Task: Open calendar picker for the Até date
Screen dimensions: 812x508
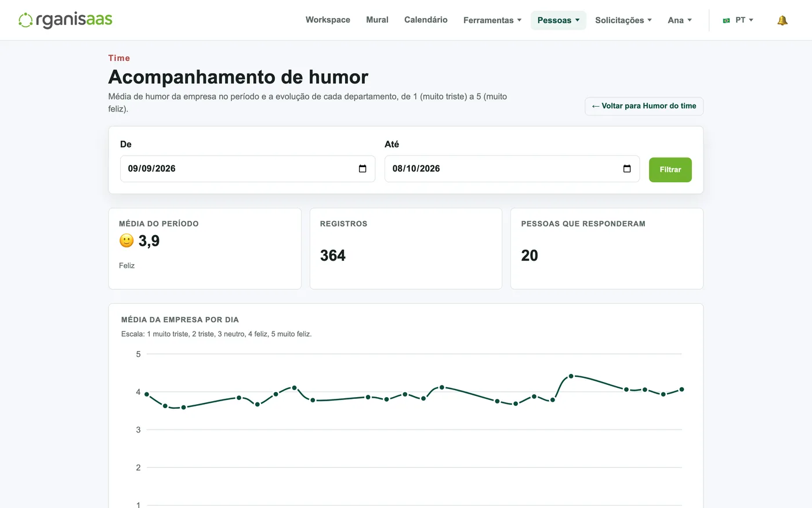Action: point(627,169)
